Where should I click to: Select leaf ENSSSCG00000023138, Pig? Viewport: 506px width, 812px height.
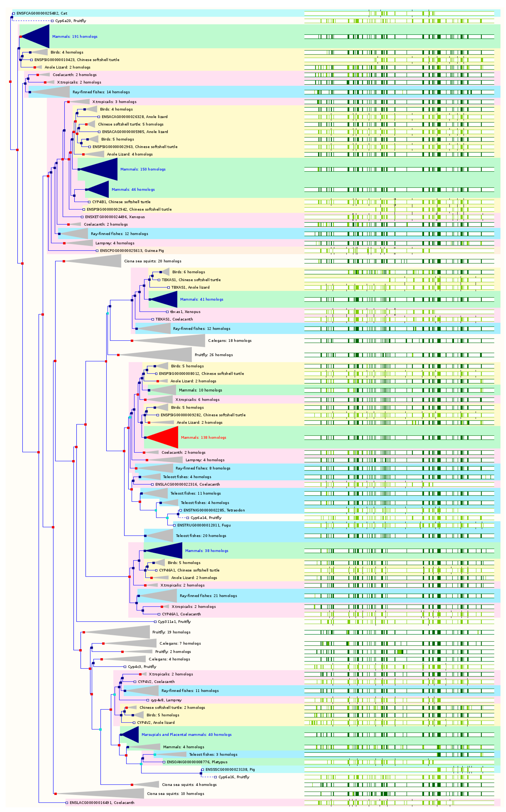230,769
